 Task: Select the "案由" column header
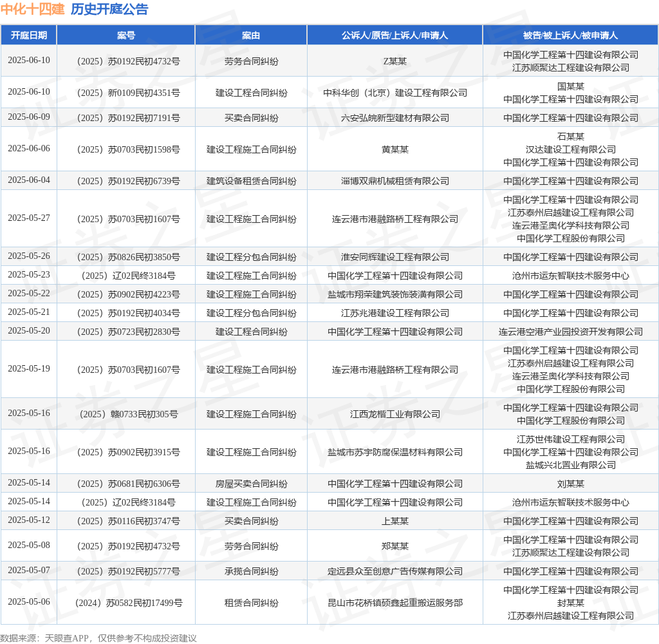[251, 35]
